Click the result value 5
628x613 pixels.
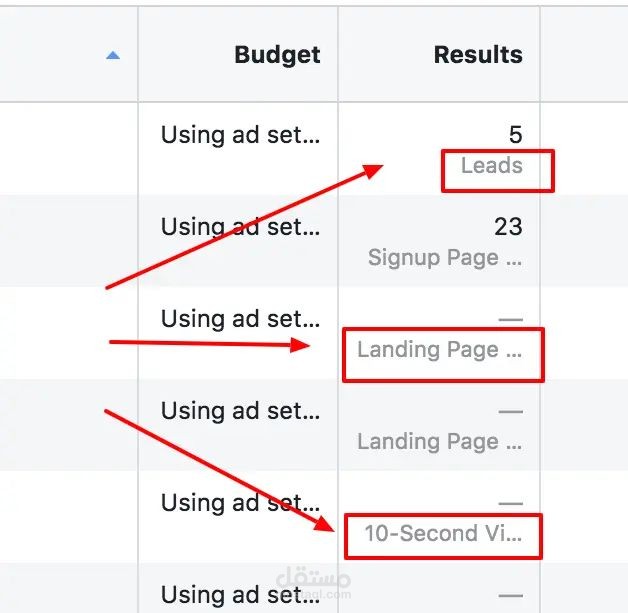click(x=515, y=135)
